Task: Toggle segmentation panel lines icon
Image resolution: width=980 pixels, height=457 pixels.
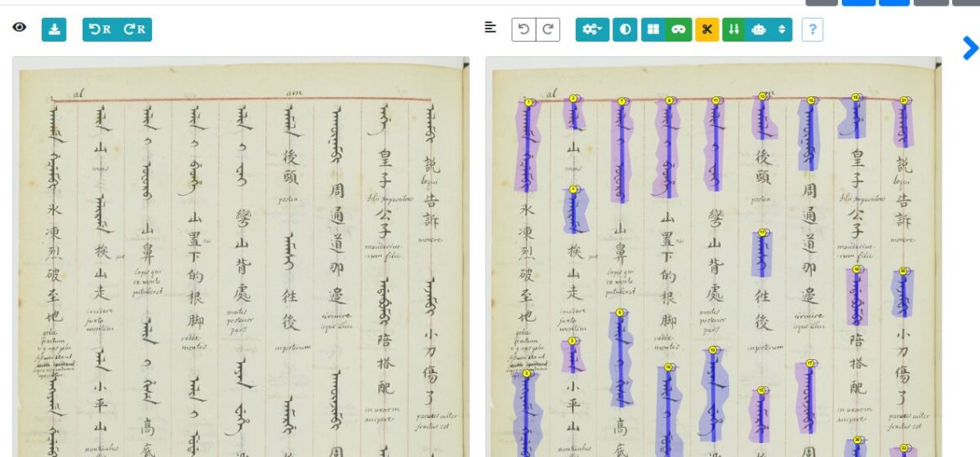Action: click(490, 28)
